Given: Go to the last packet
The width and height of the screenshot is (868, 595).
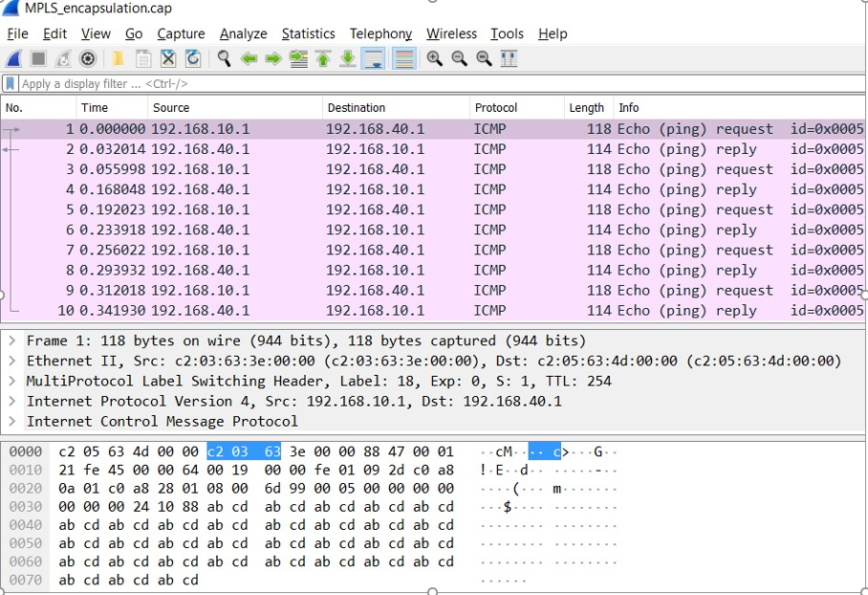Looking at the screenshot, I should pyautogui.click(x=347, y=58).
